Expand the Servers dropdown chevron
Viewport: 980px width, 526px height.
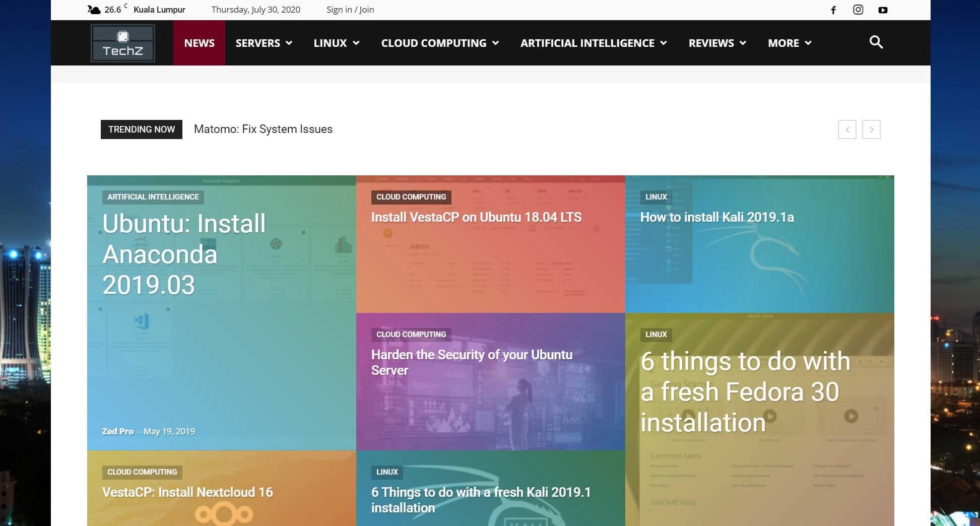click(x=289, y=43)
